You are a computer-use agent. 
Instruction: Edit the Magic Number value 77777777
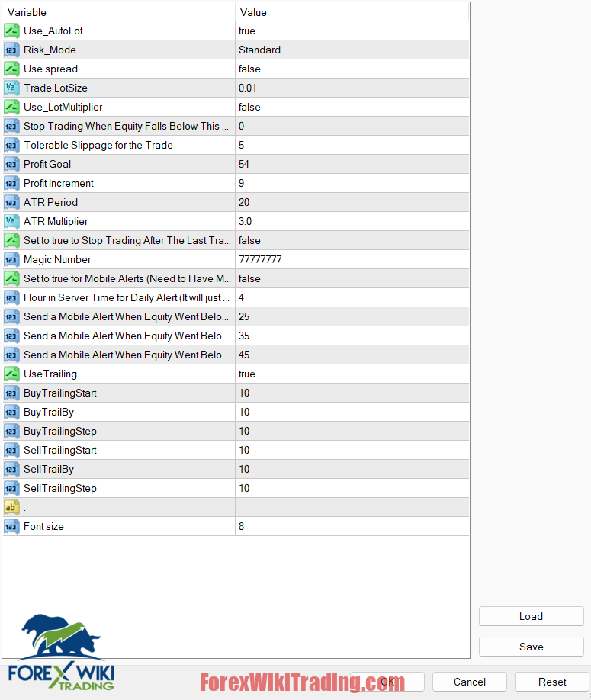[x=352, y=259]
